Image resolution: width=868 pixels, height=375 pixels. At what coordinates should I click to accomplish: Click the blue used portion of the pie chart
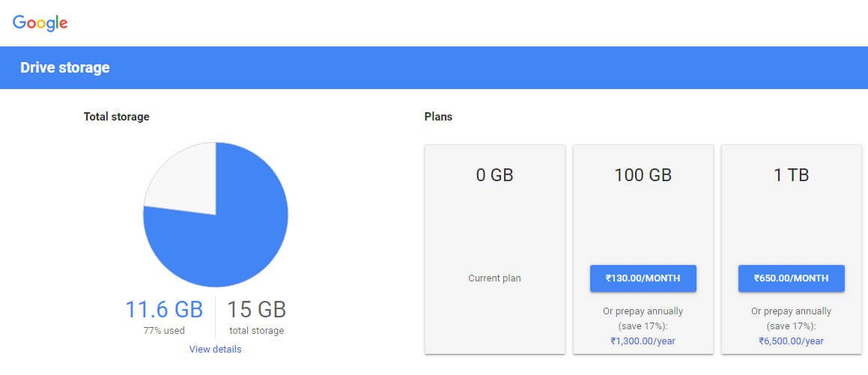pyautogui.click(x=225, y=240)
